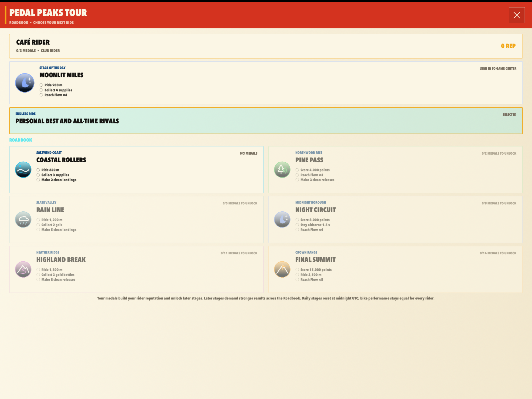This screenshot has width=532, height=399.
Task: Click Sign In To Game Center
Action: [498, 69]
